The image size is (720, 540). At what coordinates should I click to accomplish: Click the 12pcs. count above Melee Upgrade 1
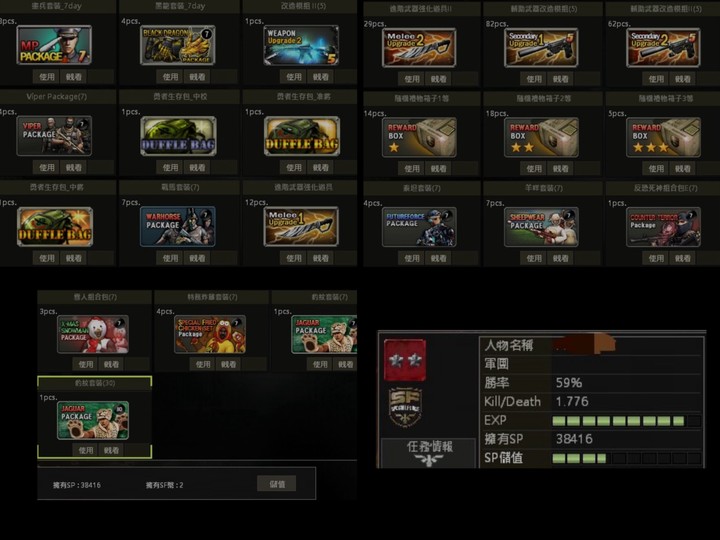pos(256,202)
